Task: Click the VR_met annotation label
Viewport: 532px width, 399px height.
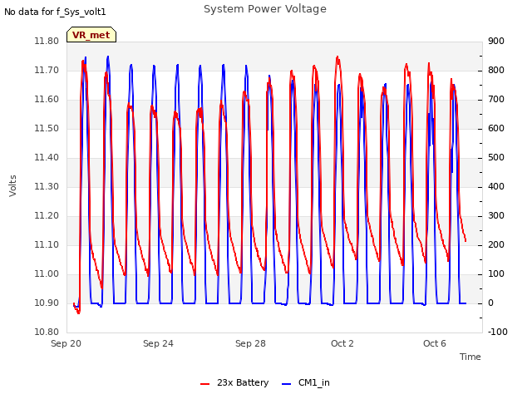Action: pos(91,35)
